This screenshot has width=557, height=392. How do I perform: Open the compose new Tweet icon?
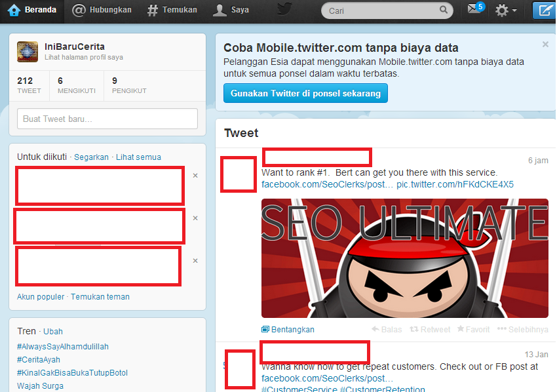(x=545, y=10)
